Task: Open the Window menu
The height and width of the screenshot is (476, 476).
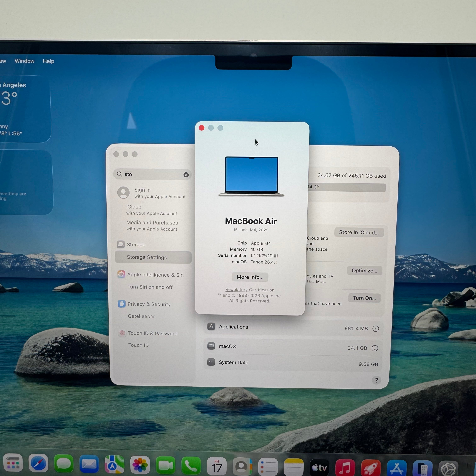Action: click(x=24, y=61)
